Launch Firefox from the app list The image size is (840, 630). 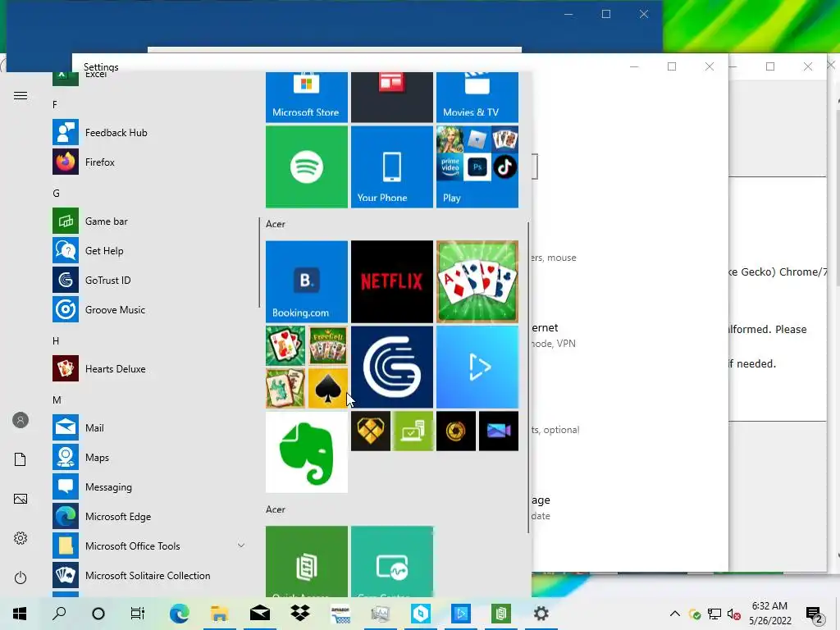point(150,162)
